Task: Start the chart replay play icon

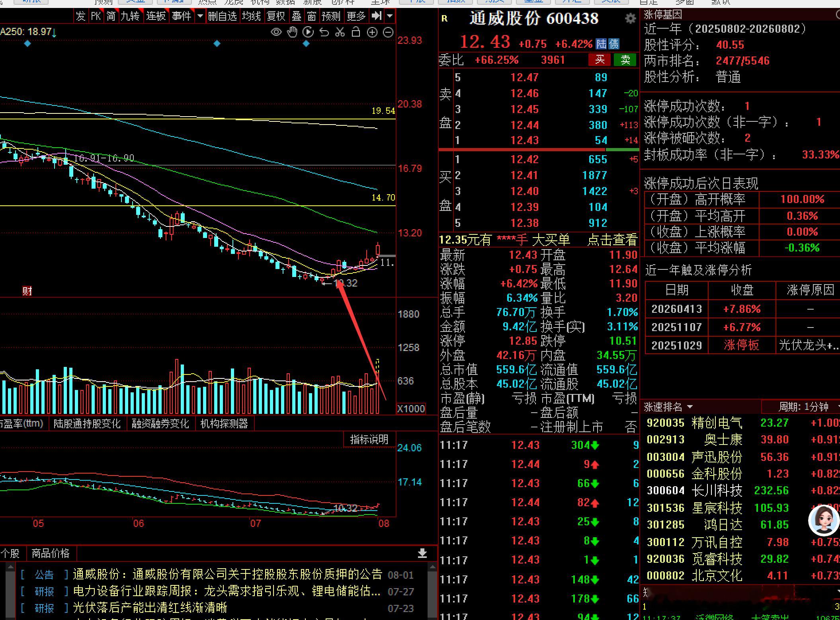Action: [308, 32]
